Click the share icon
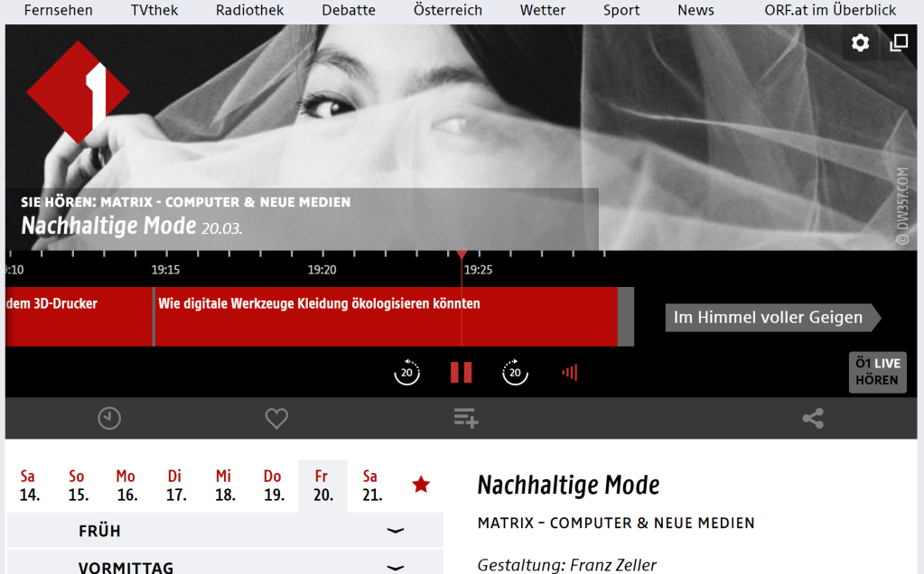This screenshot has height=574, width=924. pos(813,418)
